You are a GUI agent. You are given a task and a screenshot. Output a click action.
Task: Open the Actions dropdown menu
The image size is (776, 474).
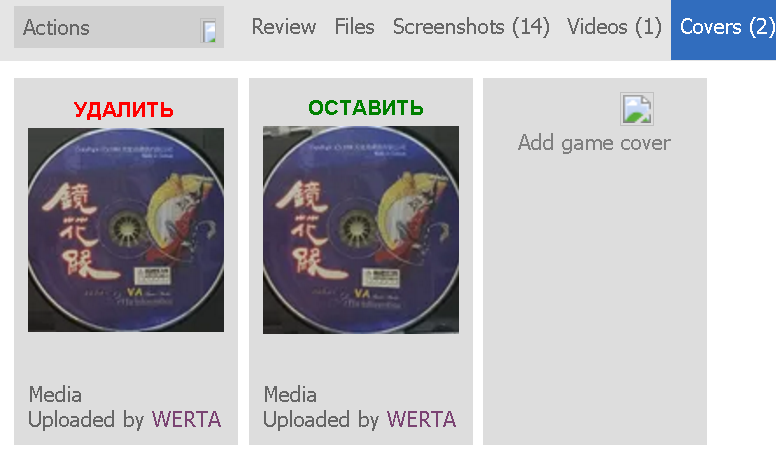[119, 27]
